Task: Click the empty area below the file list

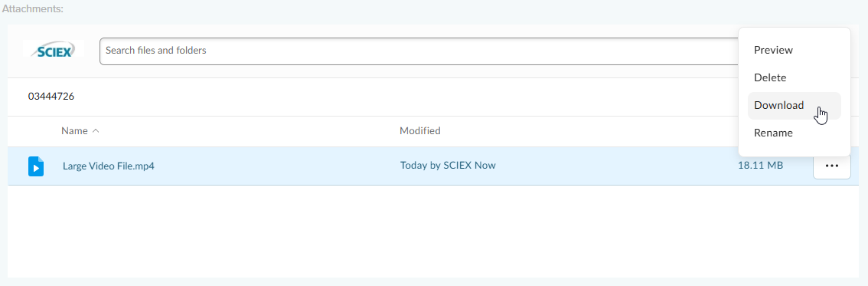Action: pos(433,231)
